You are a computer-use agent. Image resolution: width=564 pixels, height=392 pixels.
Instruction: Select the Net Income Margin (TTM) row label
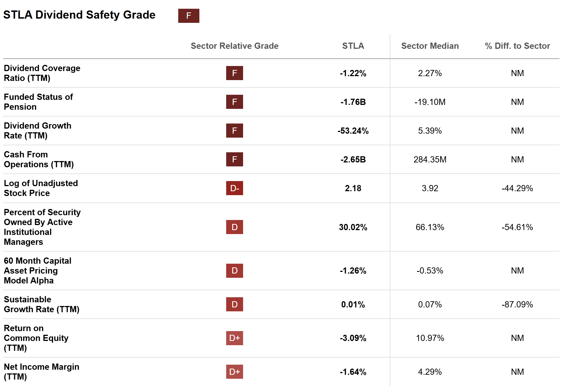[x=41, y=372]
